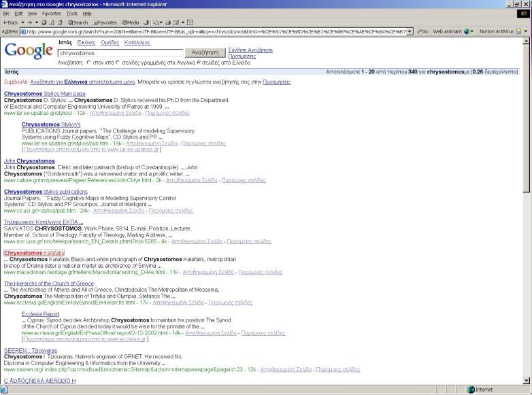This screenshot has height=395, width=532.
Task: Open cached page for John Chrysostomos result
Action: 191,180
